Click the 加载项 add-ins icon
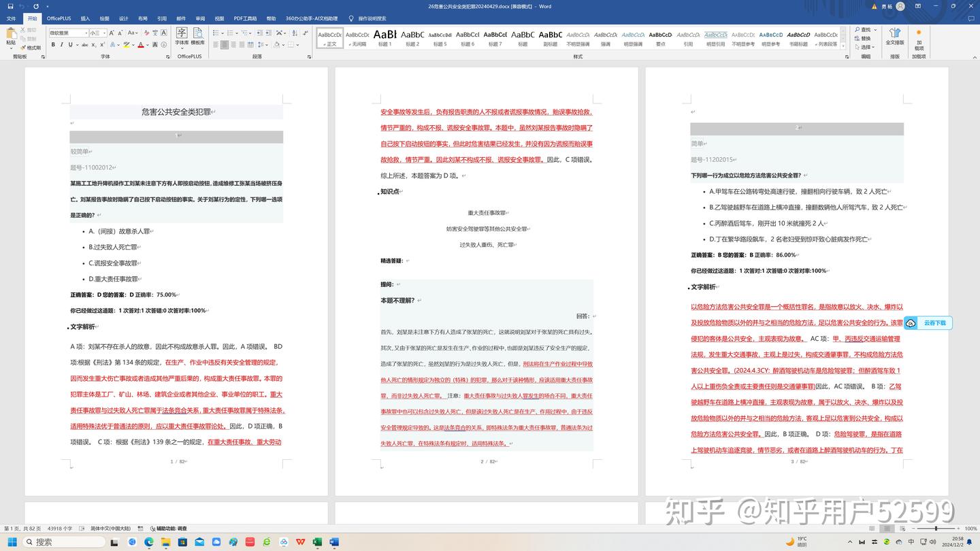This screenshot has width=980, height=551. [x=919, y=39]
